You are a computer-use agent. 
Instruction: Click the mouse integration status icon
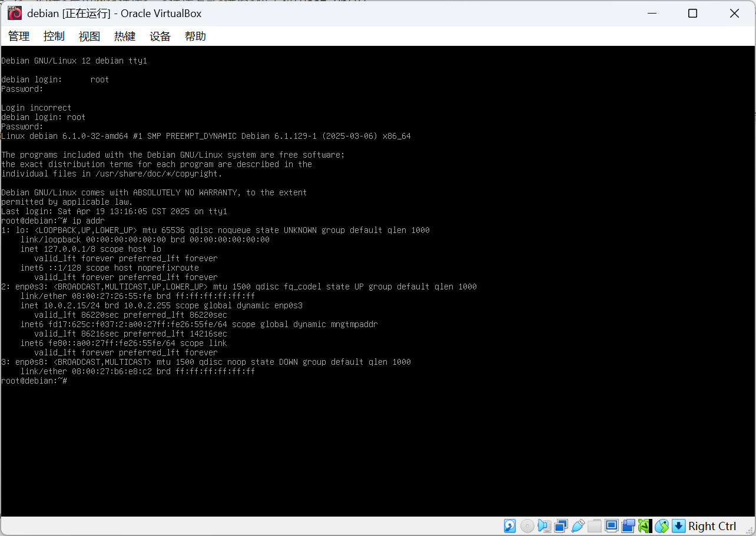[662, 526]
